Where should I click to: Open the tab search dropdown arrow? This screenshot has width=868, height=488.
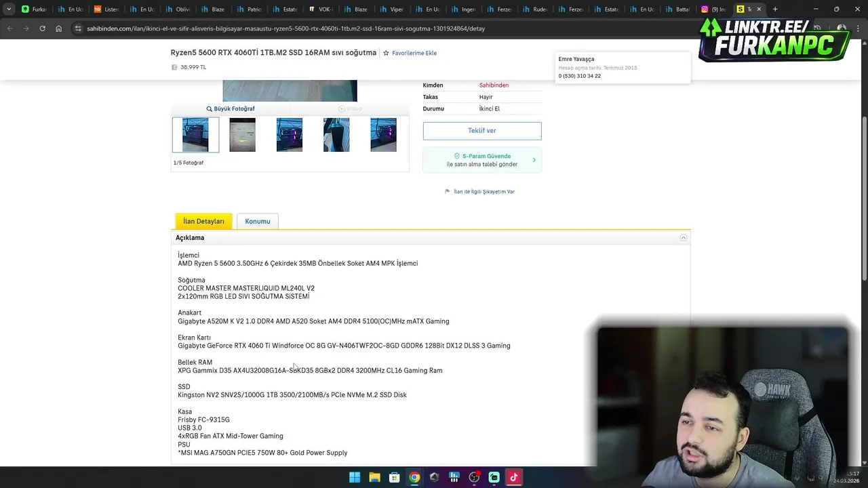[8, 9]
